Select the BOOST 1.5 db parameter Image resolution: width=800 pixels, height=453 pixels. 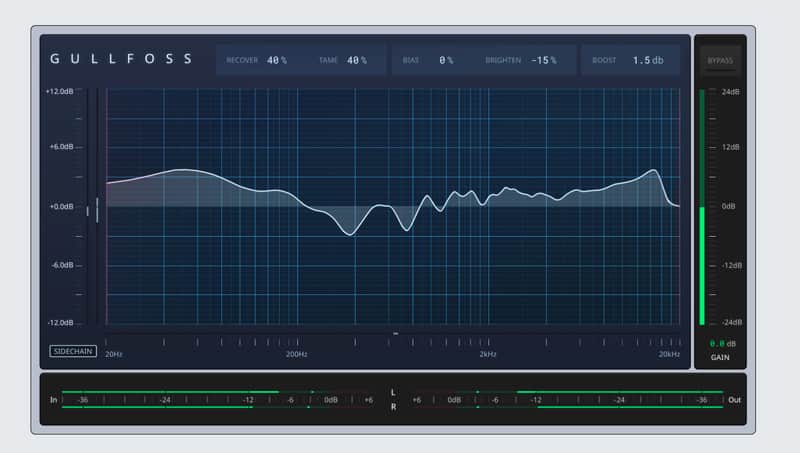[x=628, y=60]
